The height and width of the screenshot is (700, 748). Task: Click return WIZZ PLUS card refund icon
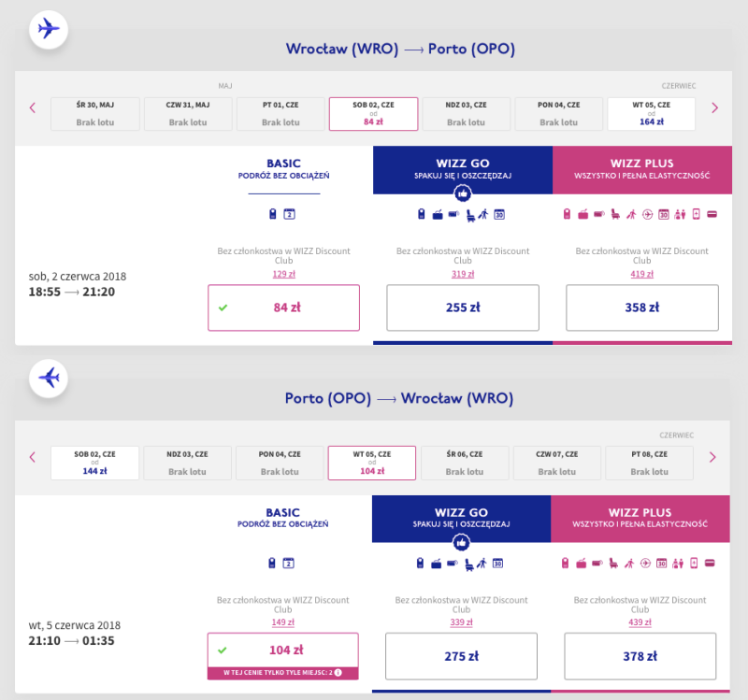click(710, 564)
